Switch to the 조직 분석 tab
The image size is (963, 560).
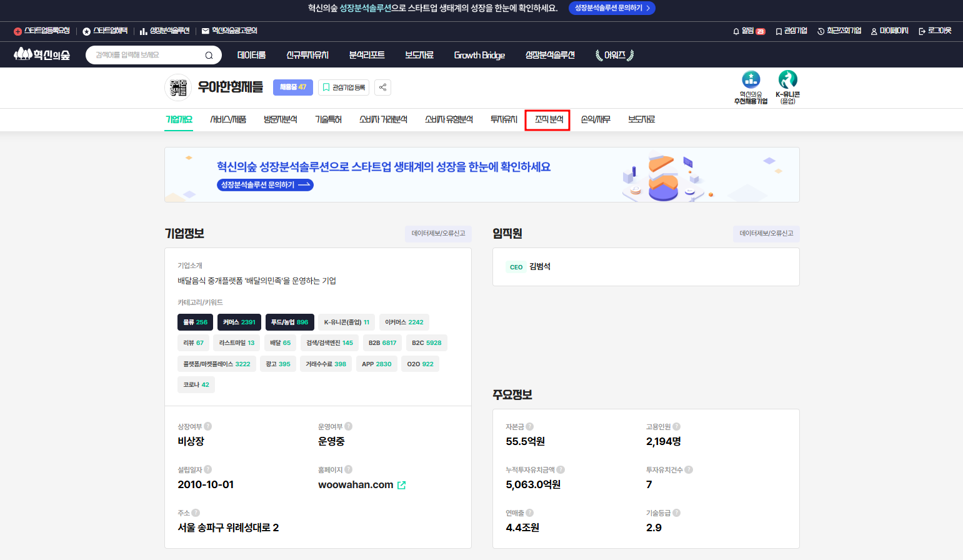548,119
